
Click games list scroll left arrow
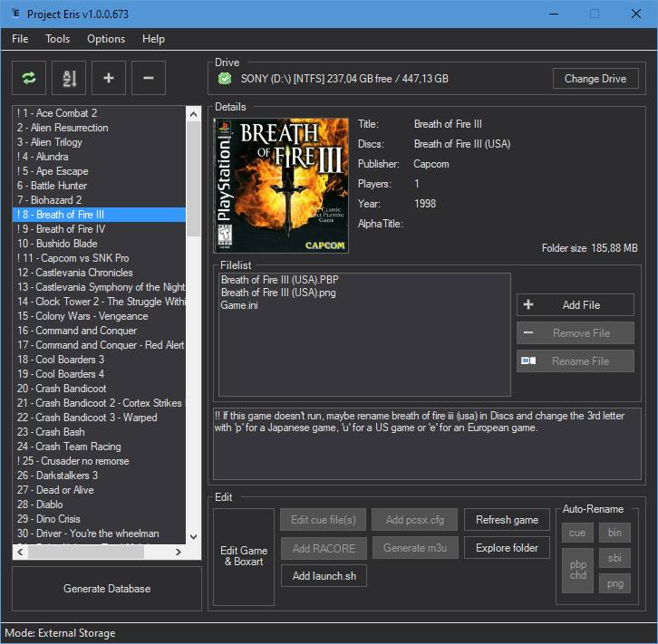point(20,553)
